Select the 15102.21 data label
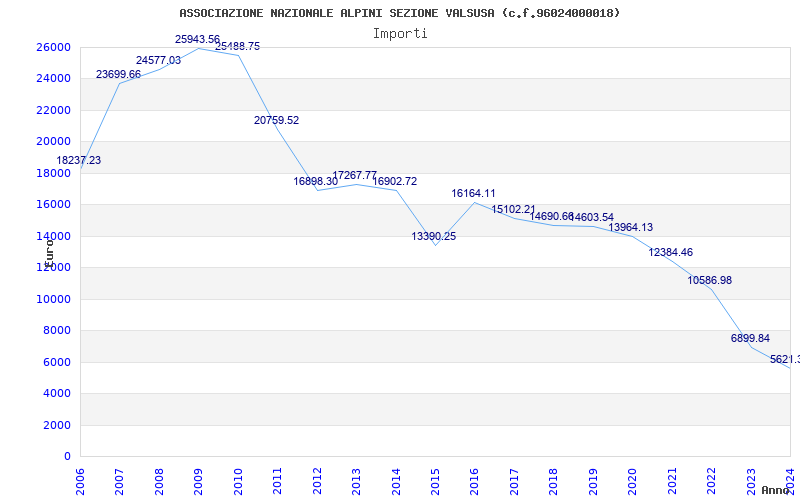 (x=514, y=210)
